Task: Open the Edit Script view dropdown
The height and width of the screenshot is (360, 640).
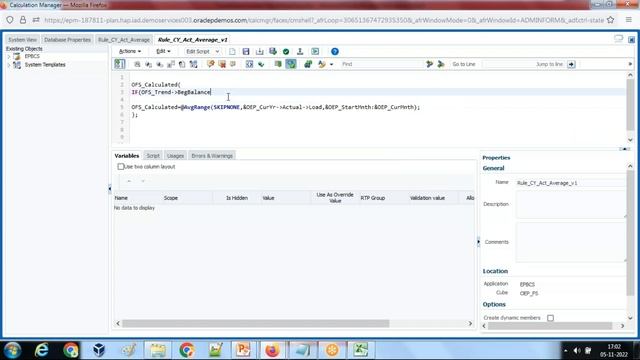Action: coord(202,51)
